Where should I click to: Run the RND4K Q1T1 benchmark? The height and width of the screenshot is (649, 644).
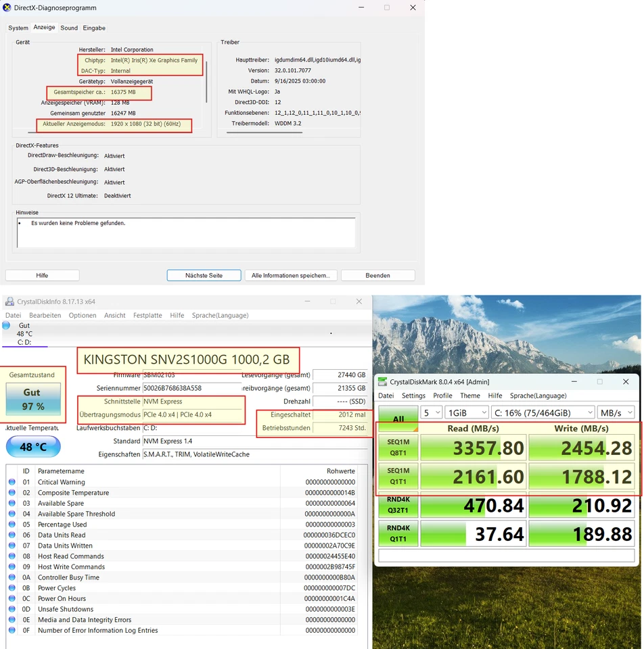pyautogui.click(x=398, y=533)
